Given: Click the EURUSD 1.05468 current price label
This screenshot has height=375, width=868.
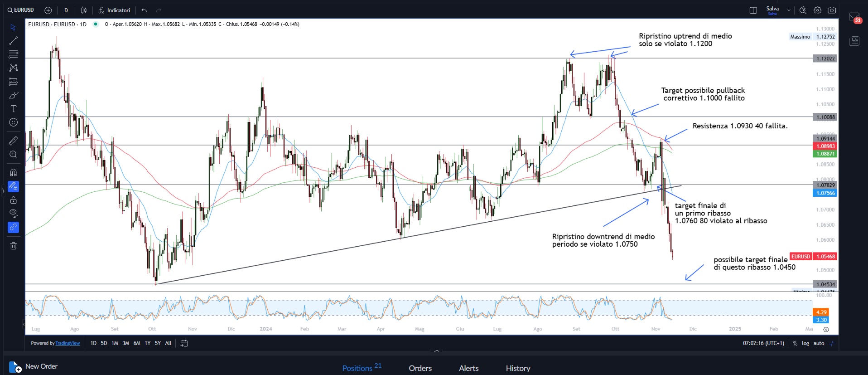Looking at the screenshot, I should pyautogui.click(x=813, y=256).
